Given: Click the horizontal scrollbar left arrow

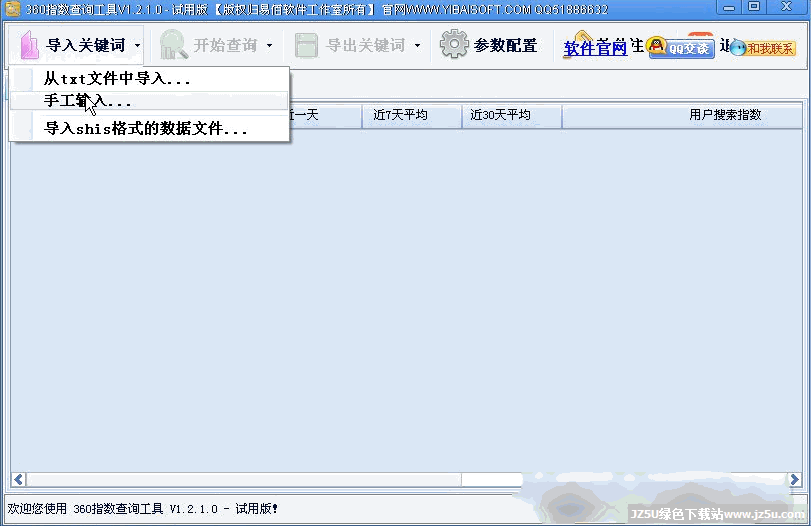Looking at the screenshot, I should click(19, 479).
